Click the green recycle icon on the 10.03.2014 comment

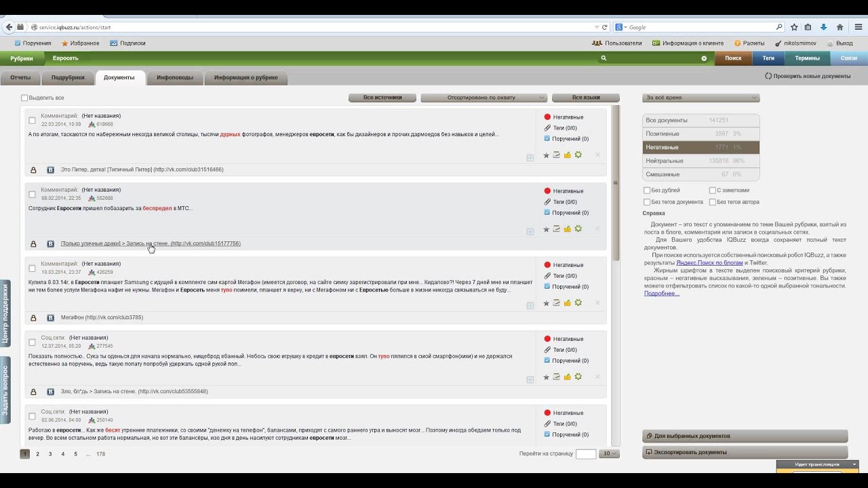coord(578,303)
